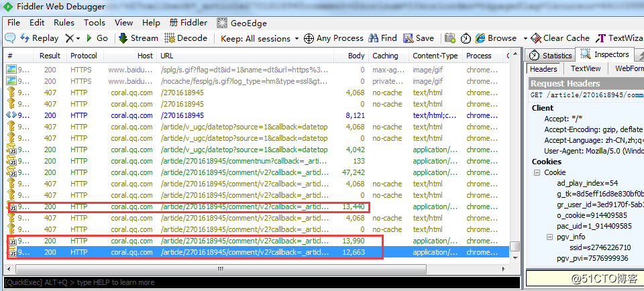Click the session icon for body 8,121 row
This screenshot has width=644, height=291.
click(x=11, y=115)
